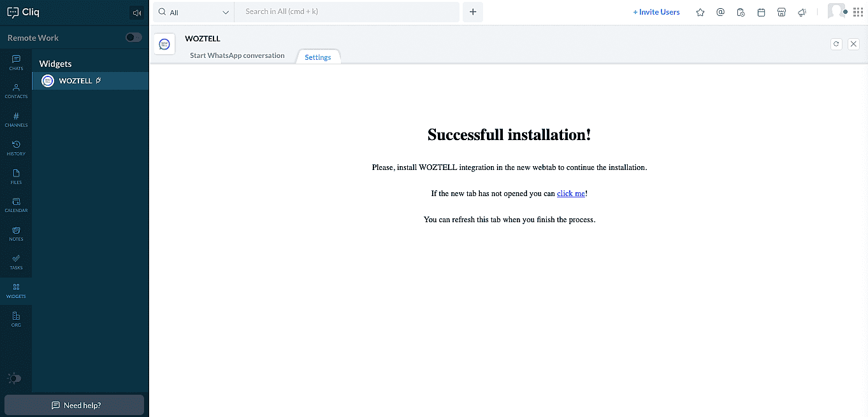Click the 'Widgets' panel heading
This screenshot has height=417, width=868.
pyautogui.click(x=55, y=64)
